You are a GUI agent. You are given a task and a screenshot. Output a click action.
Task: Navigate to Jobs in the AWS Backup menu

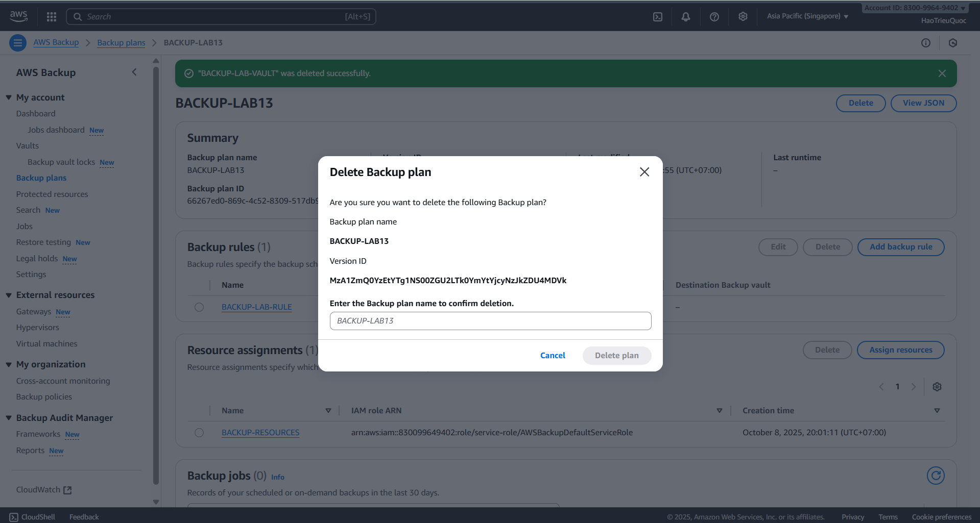click(24, 226)
